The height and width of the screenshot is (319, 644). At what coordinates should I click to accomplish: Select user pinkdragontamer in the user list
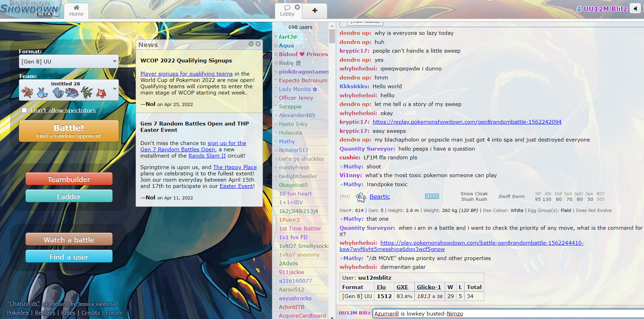tap(301, 71)
